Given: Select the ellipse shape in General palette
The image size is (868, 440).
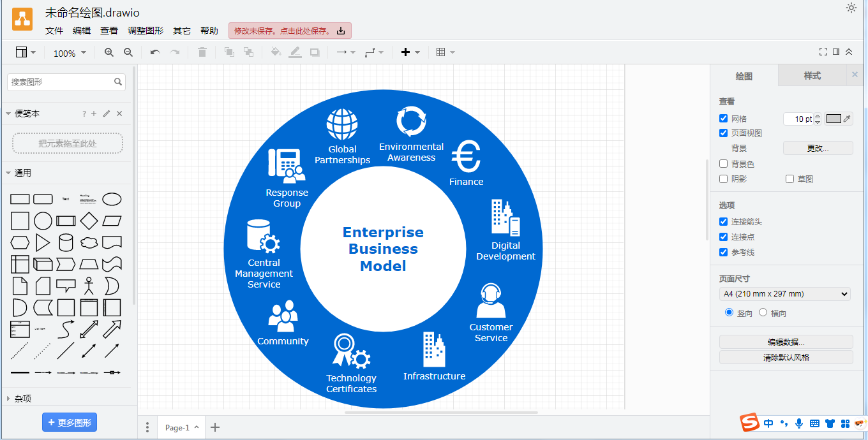Looking at the screenshot, I should pos(112,200).
